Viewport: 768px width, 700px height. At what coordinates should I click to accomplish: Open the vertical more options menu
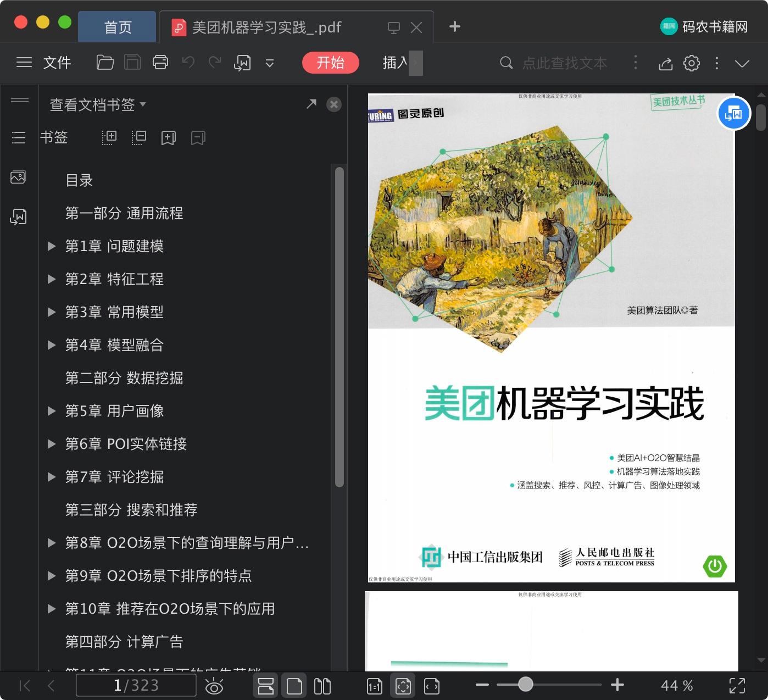pyautogui.click(x=717, y=63)
